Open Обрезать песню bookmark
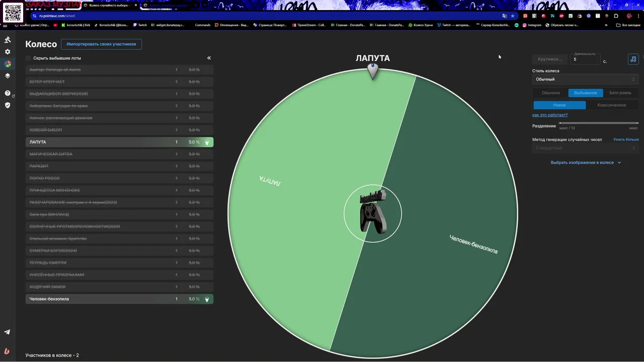The width and height of the screenshot is (644, 362). tap(561, 25)
